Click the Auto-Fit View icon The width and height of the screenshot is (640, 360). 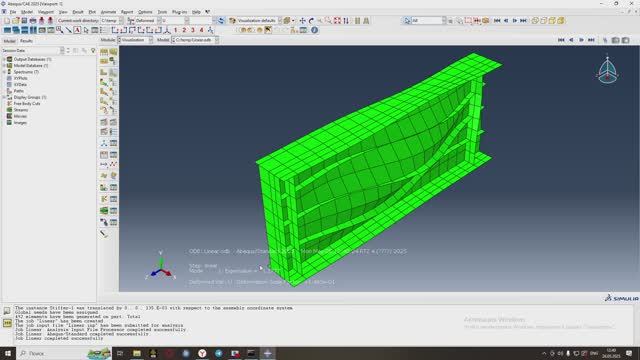point(337,20)
